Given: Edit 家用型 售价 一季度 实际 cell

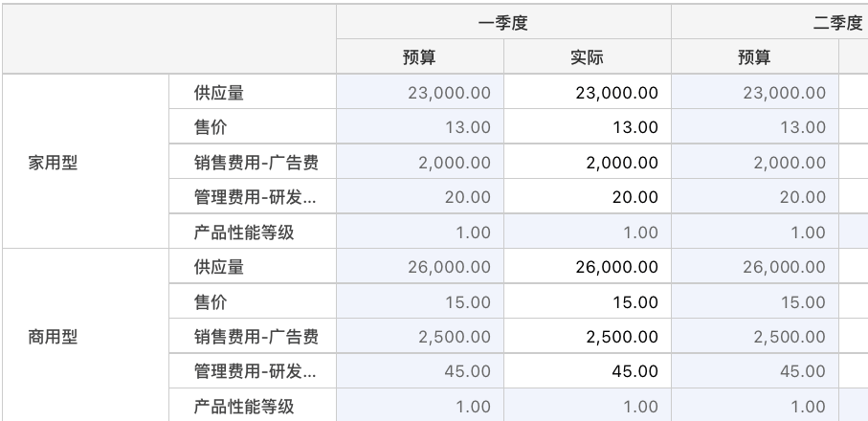Looking at the screenshot, I should click(588, 126).
